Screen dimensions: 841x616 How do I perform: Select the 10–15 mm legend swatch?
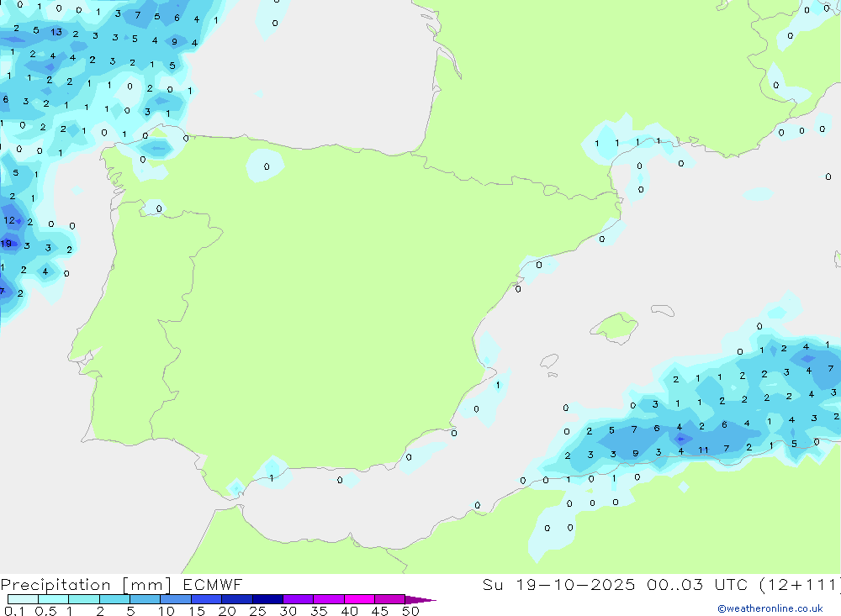click(x=176, y=599)
